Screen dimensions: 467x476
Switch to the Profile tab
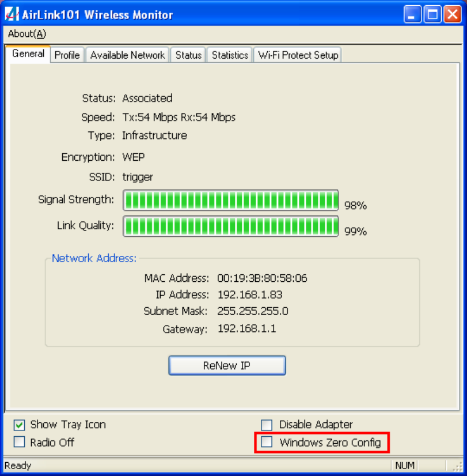pyautogui.click(x=67, y=55)
